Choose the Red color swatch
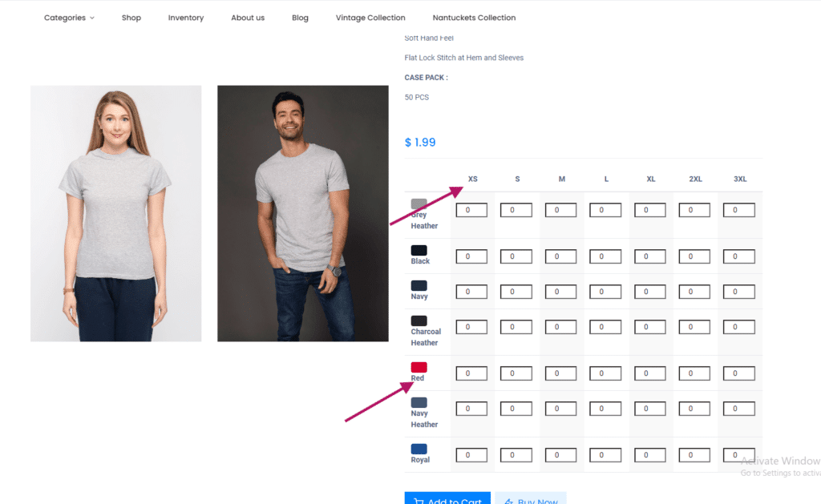Screen dimensions: 821x504 pos(419,367)
